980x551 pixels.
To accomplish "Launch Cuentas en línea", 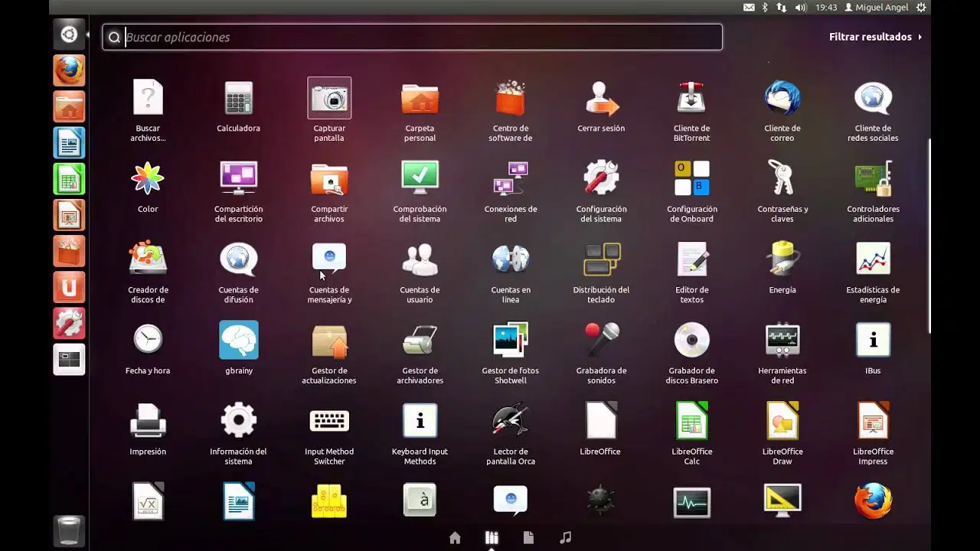I will point(511,259).
